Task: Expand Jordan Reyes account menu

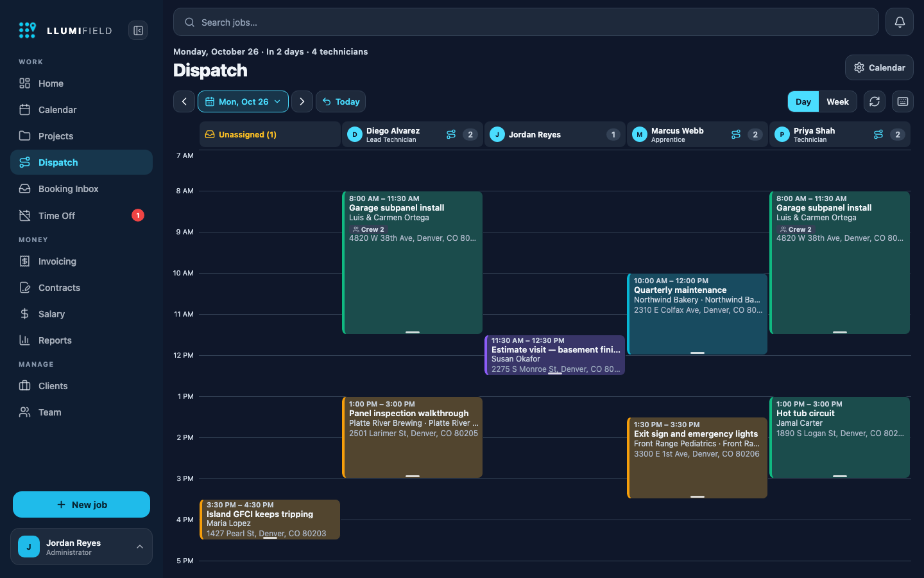Action: click(x=81, y=547)
